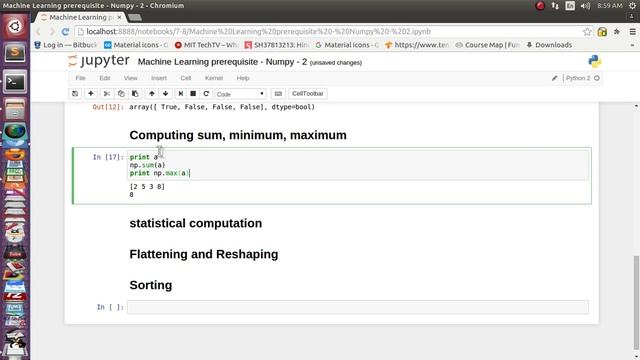The image size is (640, 360).
Task: Click the 8:59 AM clock
Action: 609,6
